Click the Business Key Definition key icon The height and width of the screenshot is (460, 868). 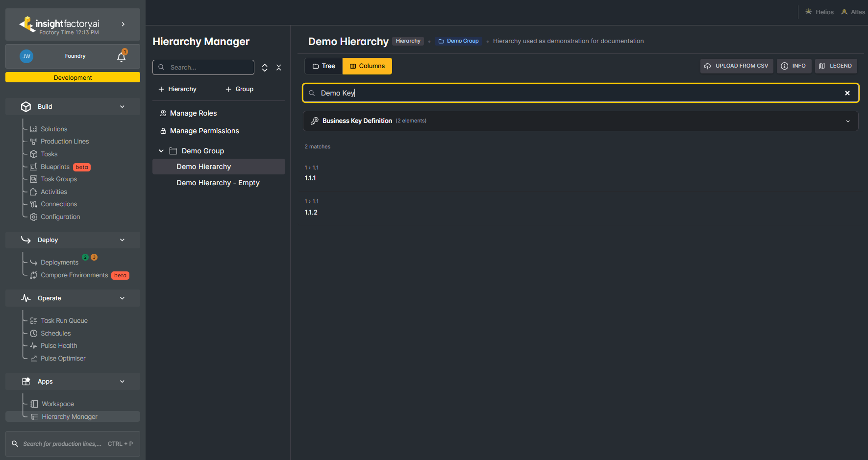[315, 121]
